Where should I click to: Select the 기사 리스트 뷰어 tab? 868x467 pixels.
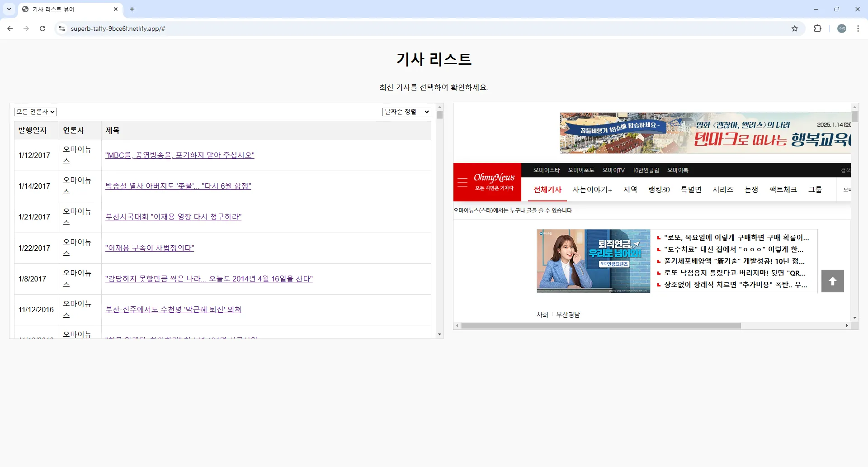pyautogui.click(x=70, y=9)
